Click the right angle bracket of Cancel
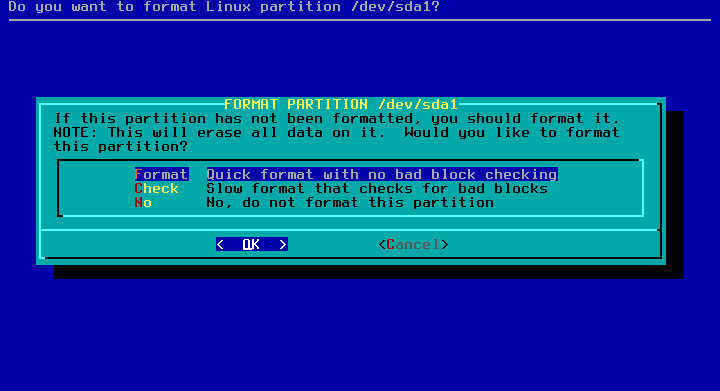The width and height of the screenshot is (720, 391). click(444, 244)
